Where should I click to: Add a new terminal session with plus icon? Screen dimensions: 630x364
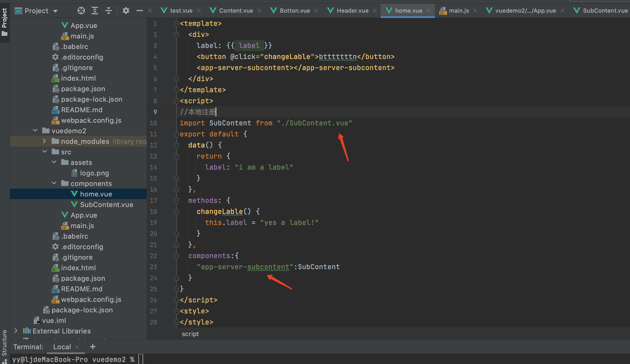(x=93, y=347)
